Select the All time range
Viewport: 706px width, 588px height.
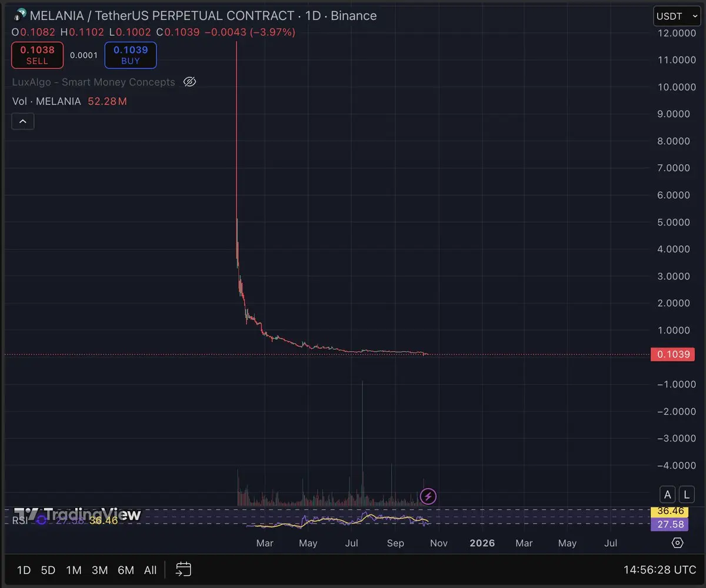pos(150,570)
